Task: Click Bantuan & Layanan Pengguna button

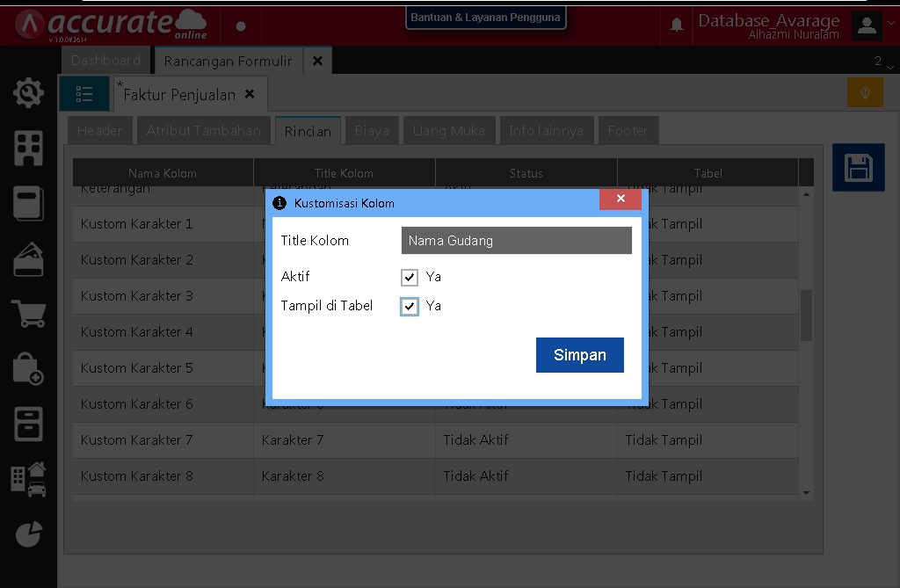Action: click(485, 18)
